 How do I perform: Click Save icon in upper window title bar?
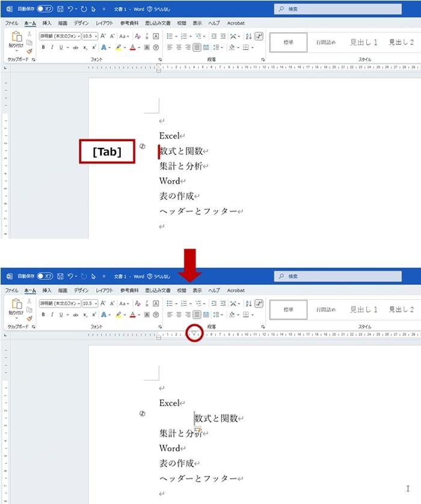point(60,9)
